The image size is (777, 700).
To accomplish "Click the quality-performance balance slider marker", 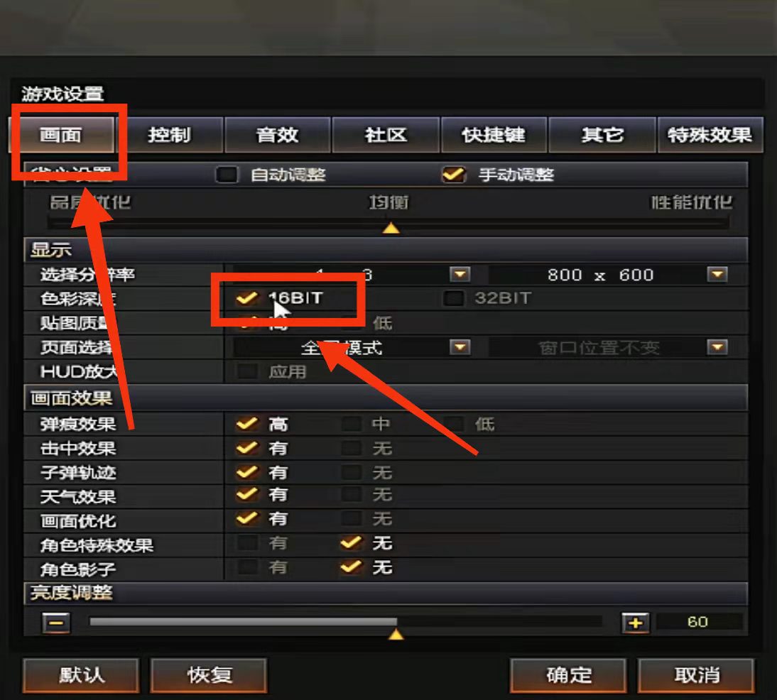I will [x=391, y=228].
